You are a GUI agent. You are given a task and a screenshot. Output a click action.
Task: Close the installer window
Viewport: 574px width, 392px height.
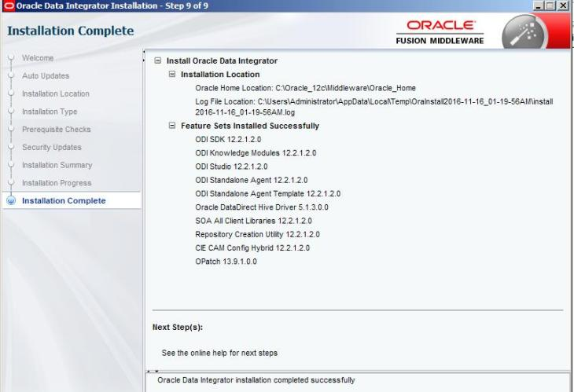click(x=563, y=5)
